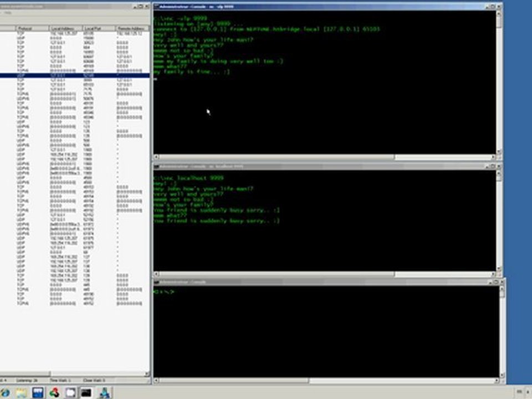Click TCPView horizontal scrollbar right arrow

pyautogui.click(x=147, y=374)
